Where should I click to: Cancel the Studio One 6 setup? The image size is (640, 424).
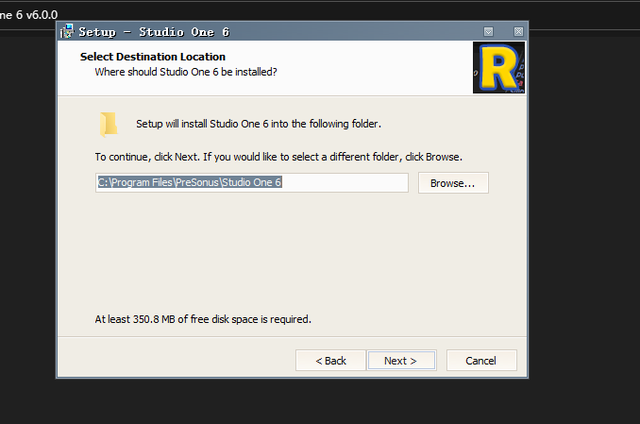(x=481, y=360)
